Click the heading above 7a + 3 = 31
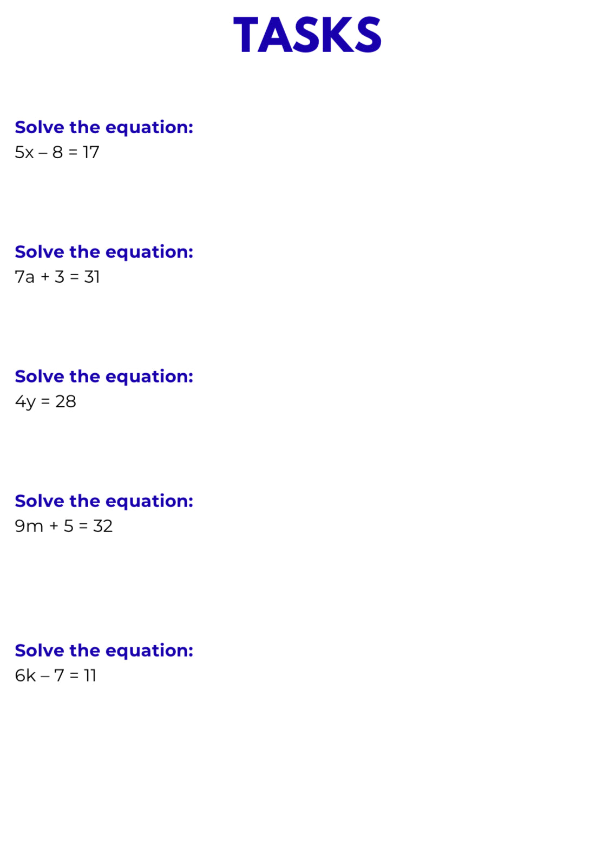 [x=104, y=252]
